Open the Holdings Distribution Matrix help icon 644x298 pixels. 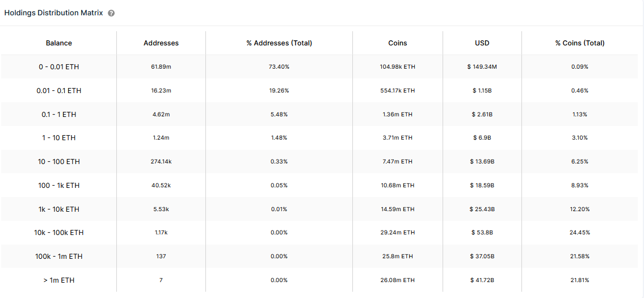tap(111, 13)
